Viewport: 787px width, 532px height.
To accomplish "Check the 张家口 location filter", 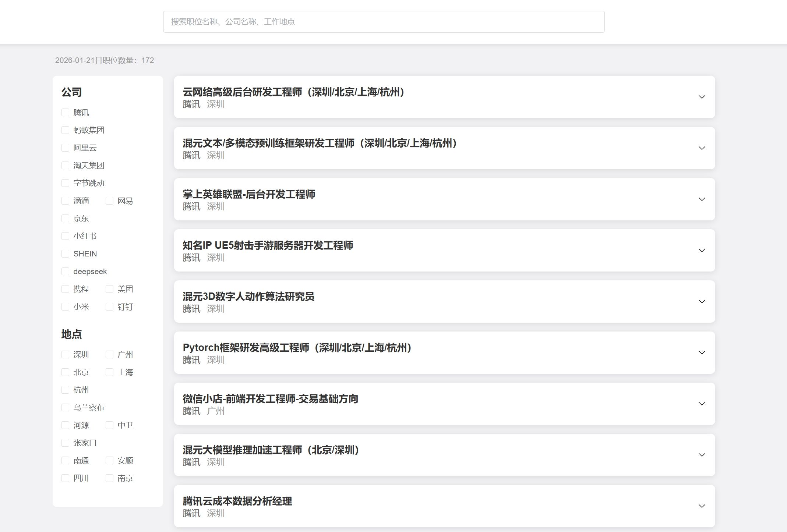I will coord(66,443).
